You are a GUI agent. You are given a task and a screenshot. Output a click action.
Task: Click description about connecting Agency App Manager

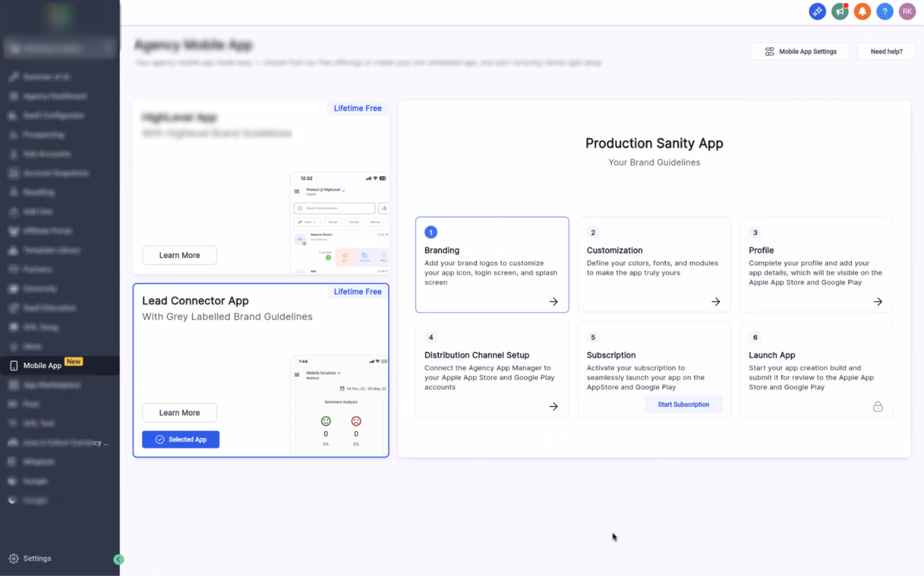(x=489, y=377)
